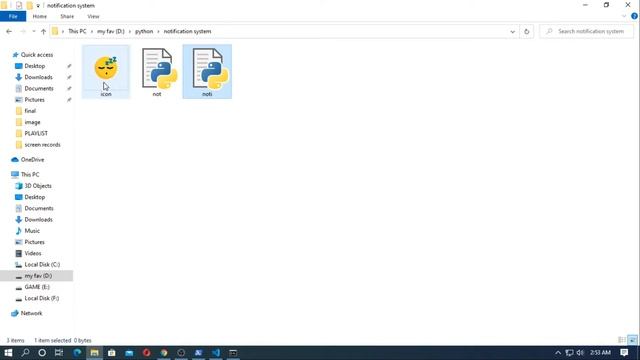Switch to details view layout
640x360 pixels.
(622, 340)
